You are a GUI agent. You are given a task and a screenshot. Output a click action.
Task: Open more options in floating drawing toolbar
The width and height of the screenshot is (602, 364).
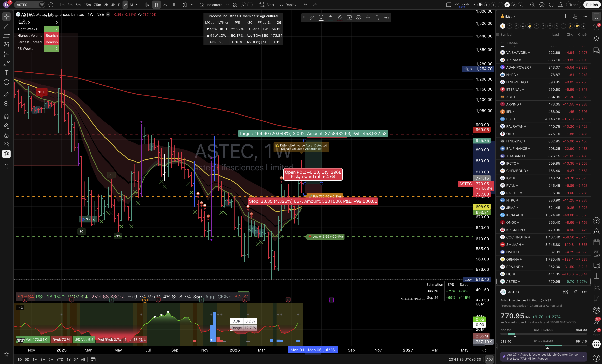coord(387,18)
